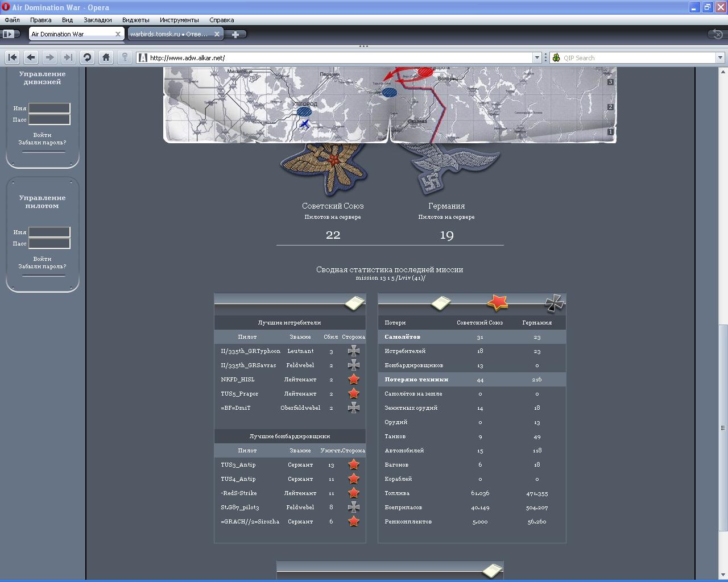Open the Закладки menu

(97, 20)
